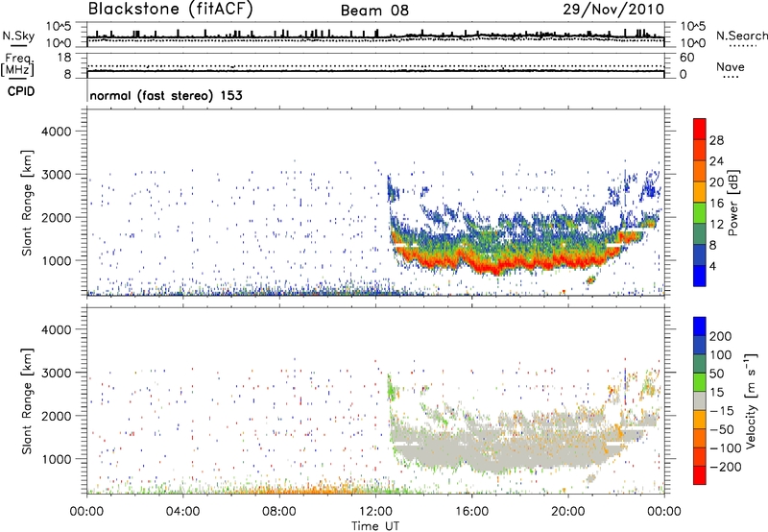The height and width of the screenshot is (532, 768).
Task: Click the 'Nave' legend label
Action: click(x=730, y=67)
